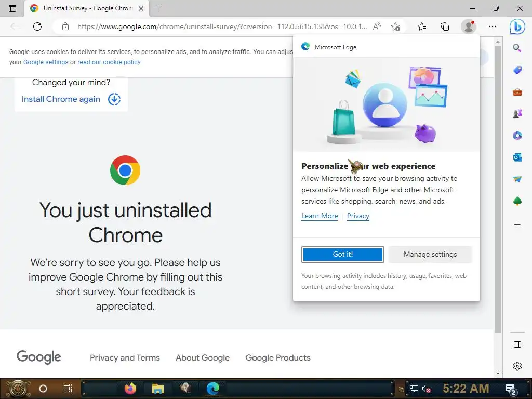Screen dimensions: 532x399
Task: Switch to Microsoft Edge taskbar icon
Action: coord(213,389)
